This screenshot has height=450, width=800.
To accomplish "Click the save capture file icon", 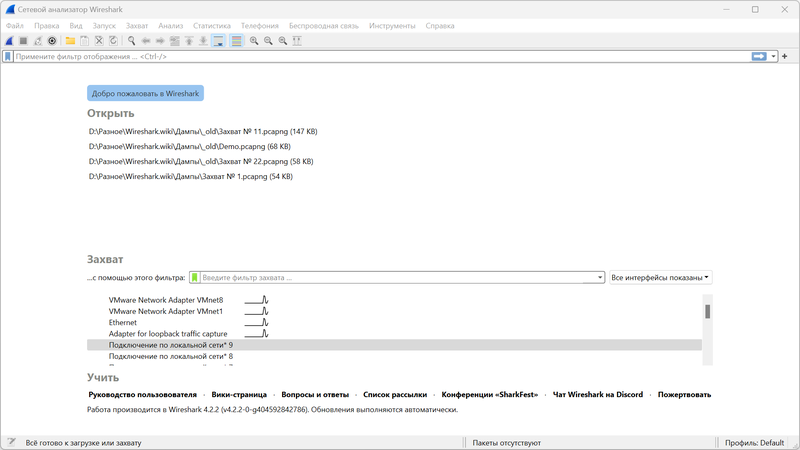I will point(85,41).
